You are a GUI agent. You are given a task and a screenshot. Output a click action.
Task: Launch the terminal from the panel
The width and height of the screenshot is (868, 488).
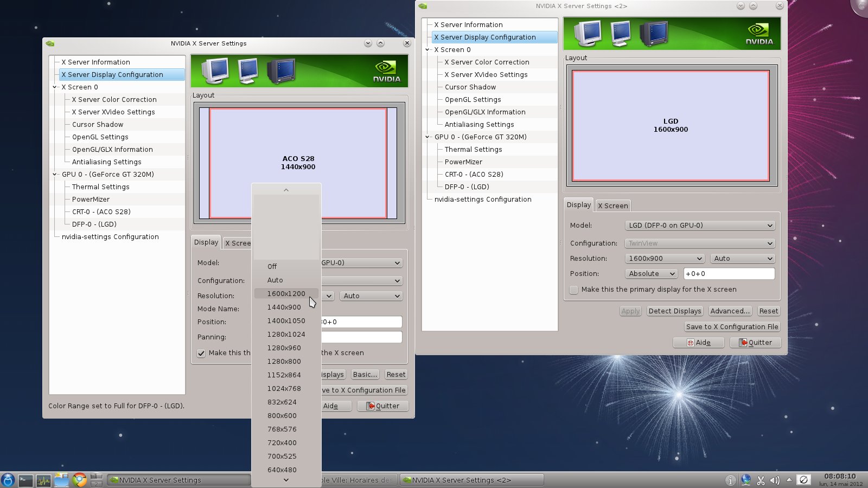[25, 480]
